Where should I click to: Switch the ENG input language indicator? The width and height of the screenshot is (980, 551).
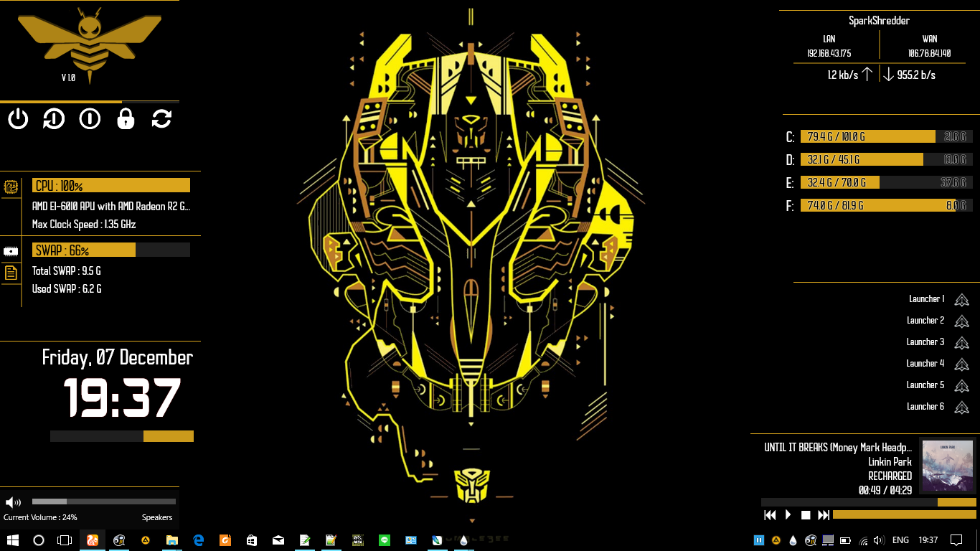[x=900, y=540]
